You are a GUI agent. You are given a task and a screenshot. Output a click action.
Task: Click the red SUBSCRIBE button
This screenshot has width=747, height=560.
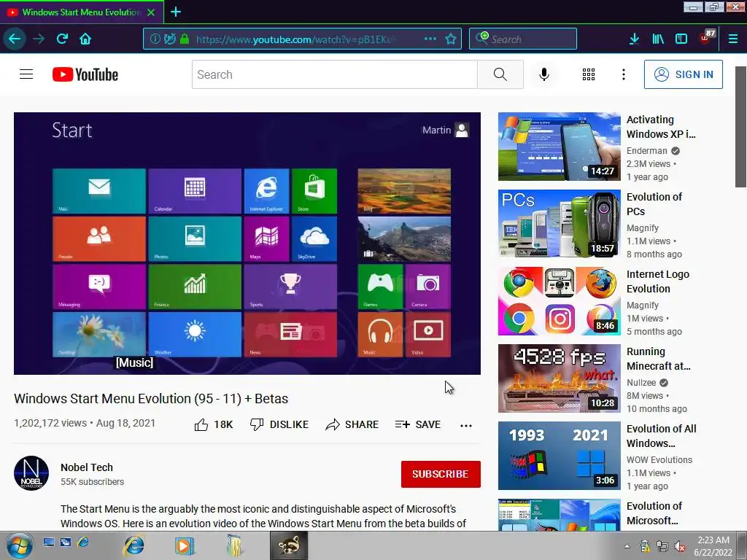[x=441, y=474]
